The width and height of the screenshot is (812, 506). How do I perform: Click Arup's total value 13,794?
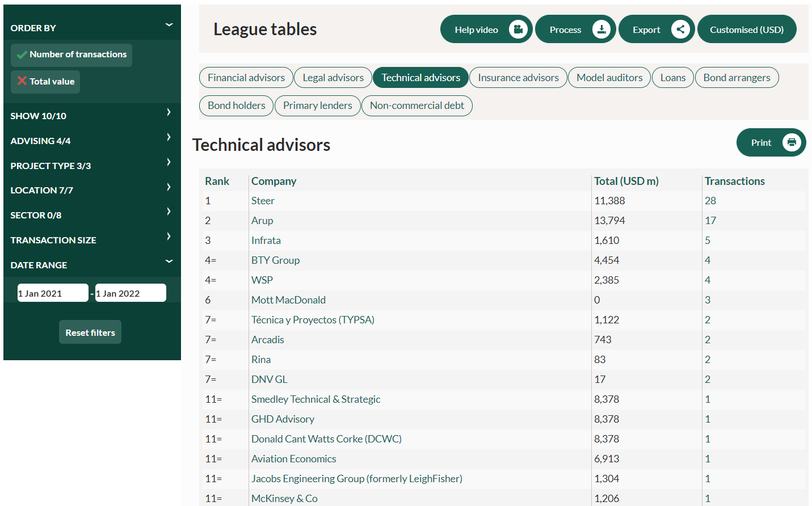pos(609,221)
